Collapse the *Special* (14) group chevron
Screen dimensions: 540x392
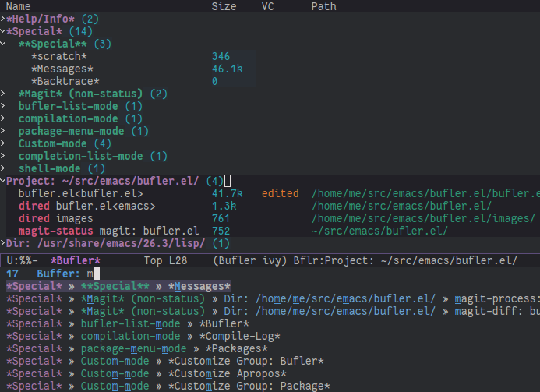[x=3, y=31]
